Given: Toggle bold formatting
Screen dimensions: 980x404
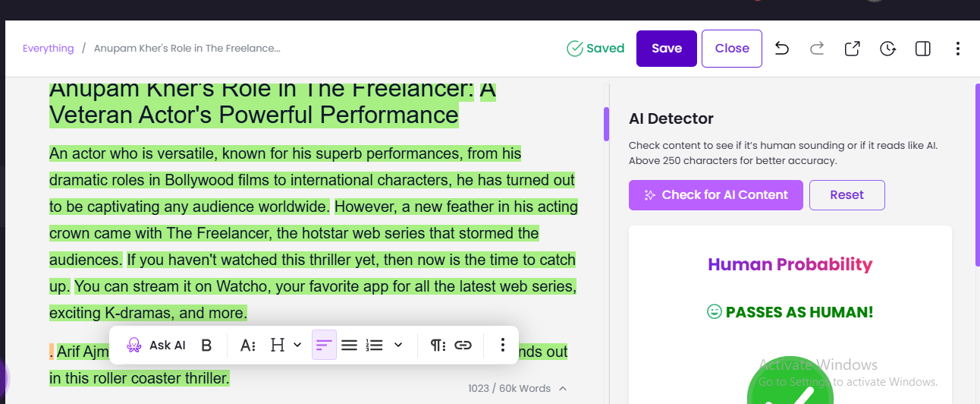Looking at the screenshot, I should coord(206,345).
